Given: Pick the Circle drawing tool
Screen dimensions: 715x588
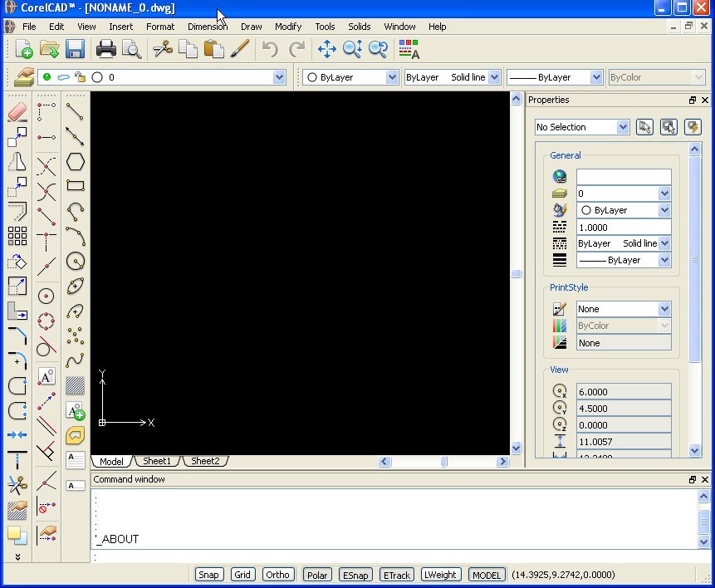Looking at the screenshot, I should click(76, 262).
